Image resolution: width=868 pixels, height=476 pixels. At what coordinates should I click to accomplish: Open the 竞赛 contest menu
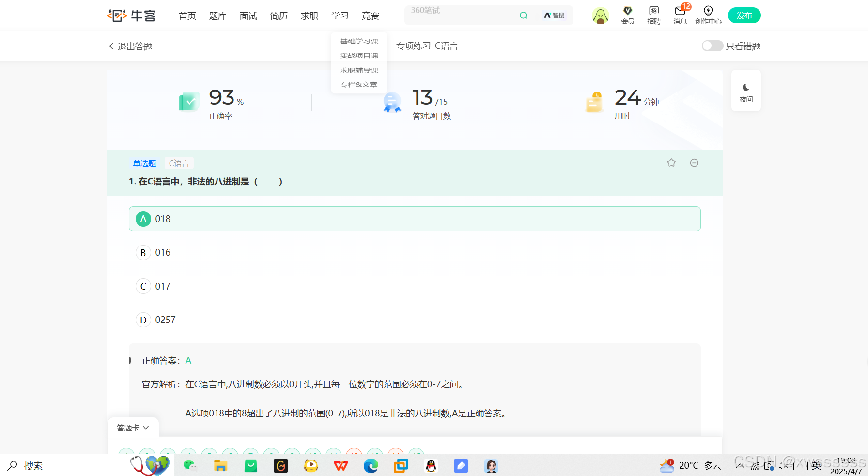(x=371, y=16)
